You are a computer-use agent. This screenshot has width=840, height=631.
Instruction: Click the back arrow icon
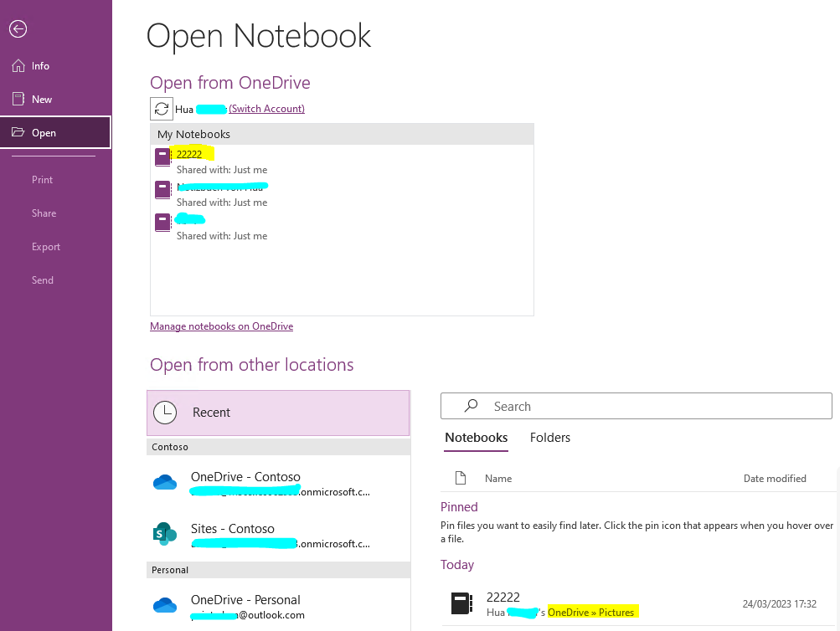[x=18, y=29]
